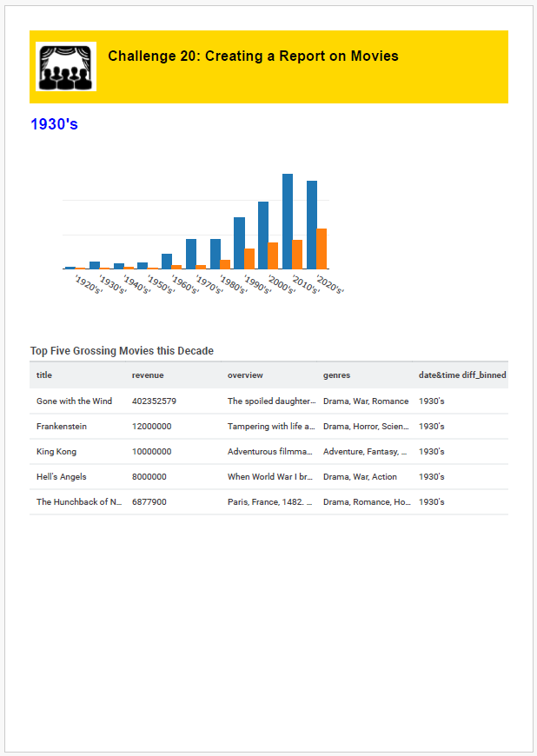Select the report title 'Challenge 20: Creating a Report on Movies'
The width and height of the screenshot is (537, 756).
(253, 56)
